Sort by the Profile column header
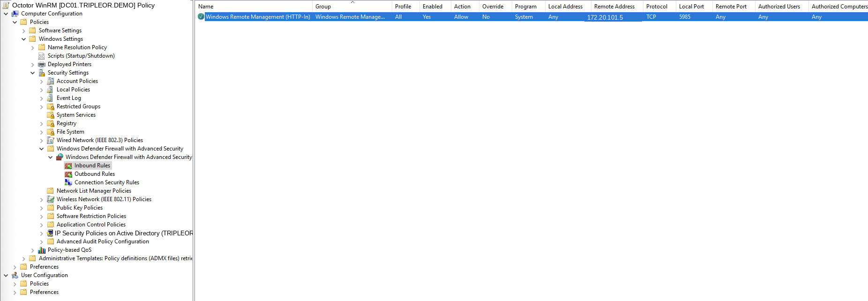This screenshot has width=868, height=301. pyautogui.click(x=405, y=7)
